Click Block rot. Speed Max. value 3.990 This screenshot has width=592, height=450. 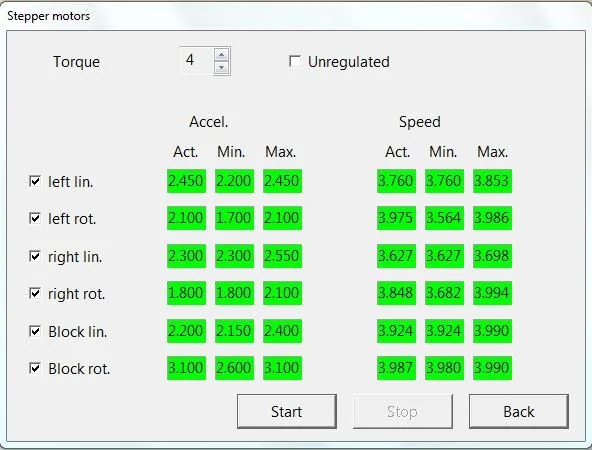(x=492, y=368)
